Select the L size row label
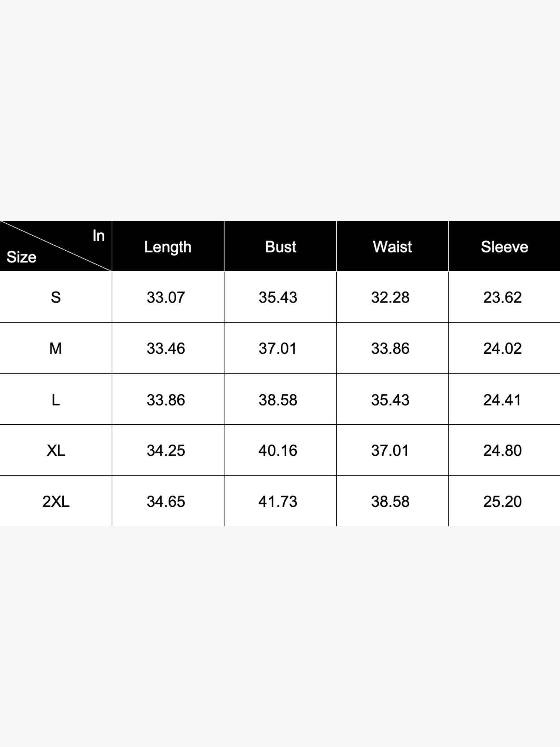The height and width of the screenshot is (747, 560). pos(56,400)
